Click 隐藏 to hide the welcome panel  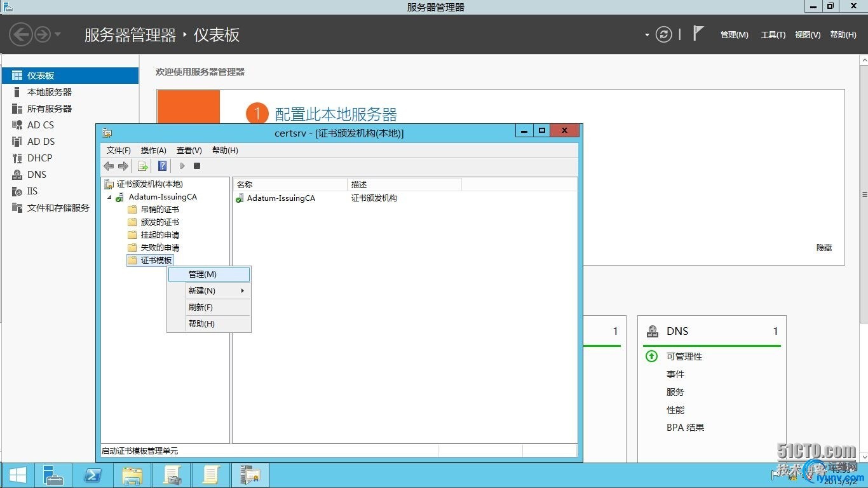click(824, 248)
